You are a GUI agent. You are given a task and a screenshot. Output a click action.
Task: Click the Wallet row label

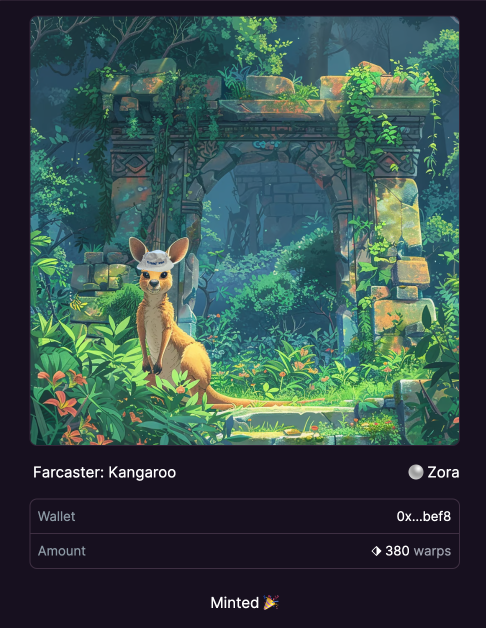[x=56, y=516]
